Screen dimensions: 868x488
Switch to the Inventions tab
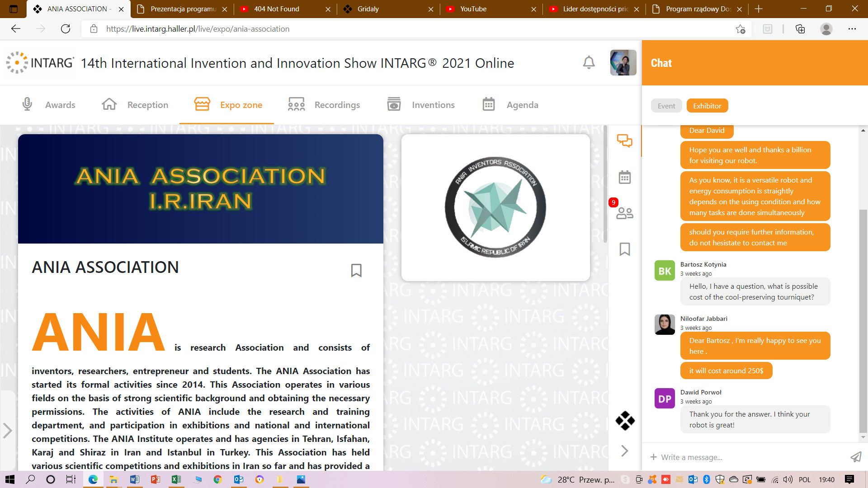[x=420, y=105]
